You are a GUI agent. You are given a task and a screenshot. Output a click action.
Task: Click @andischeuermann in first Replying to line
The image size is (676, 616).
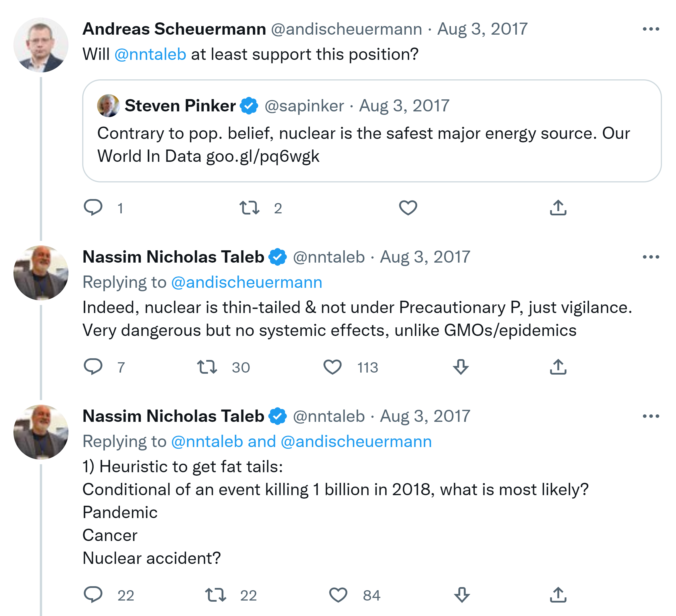pos(246,282)
